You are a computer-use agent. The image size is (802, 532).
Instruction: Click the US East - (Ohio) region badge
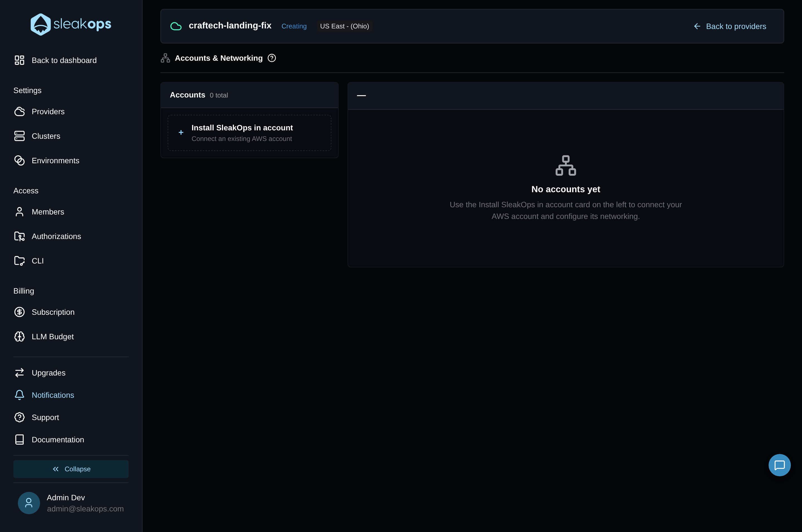[x=344, y=26]
